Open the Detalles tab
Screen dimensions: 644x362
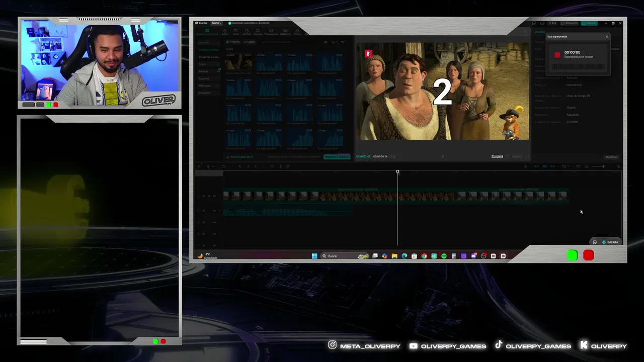pos(540,32)
